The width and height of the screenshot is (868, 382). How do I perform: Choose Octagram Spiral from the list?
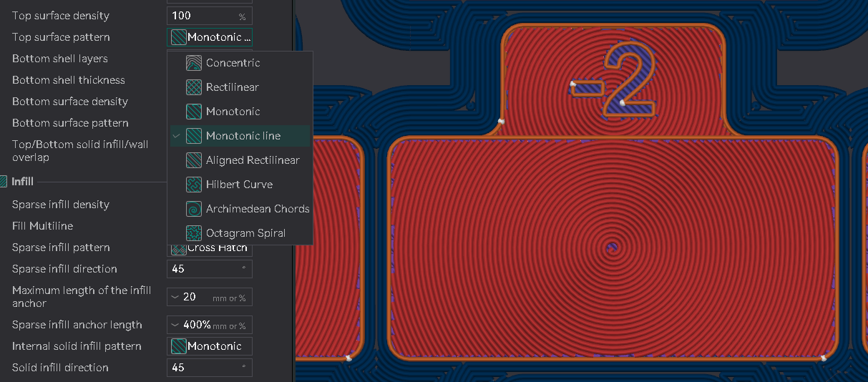(240, 233)
